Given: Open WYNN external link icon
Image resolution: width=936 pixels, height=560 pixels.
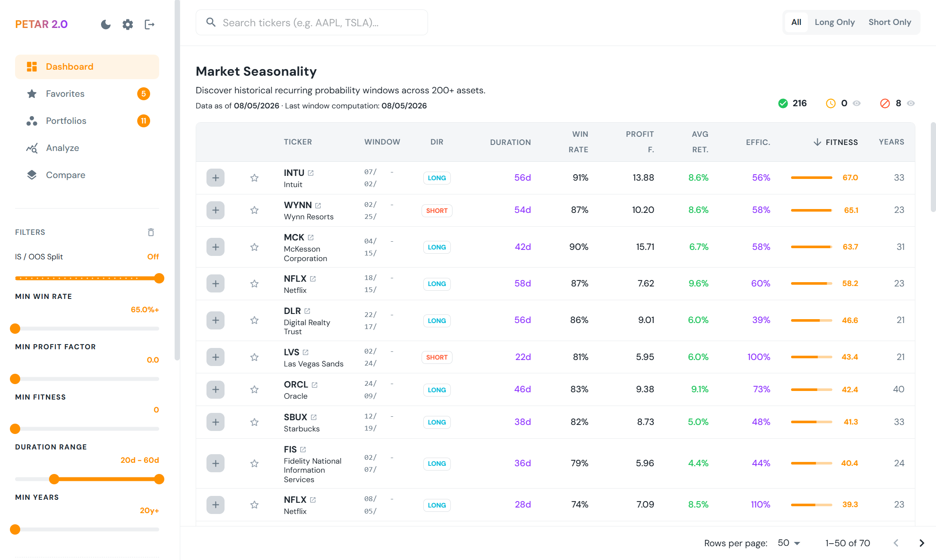Looking at the screenshot, I should [318, 206].
